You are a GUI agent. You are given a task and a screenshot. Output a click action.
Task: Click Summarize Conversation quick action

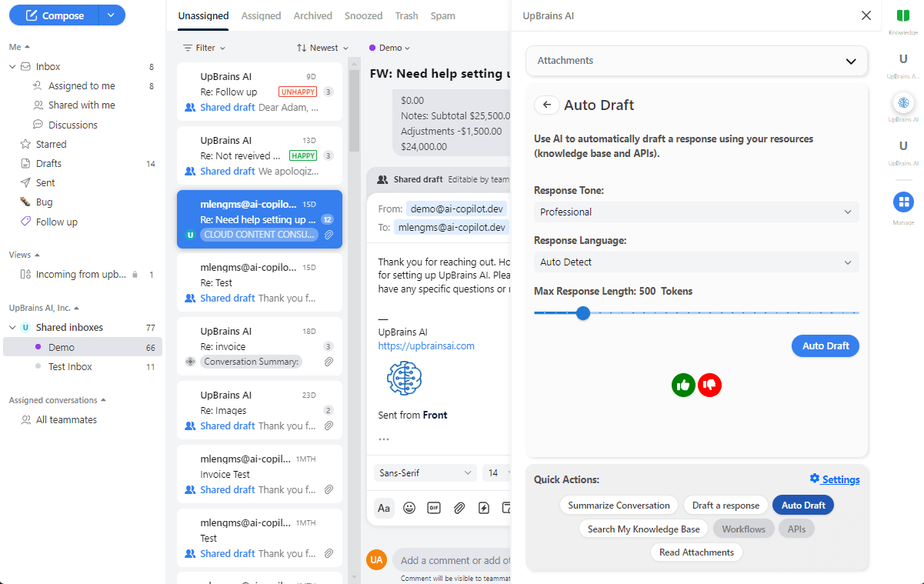[x=619, y=506]
